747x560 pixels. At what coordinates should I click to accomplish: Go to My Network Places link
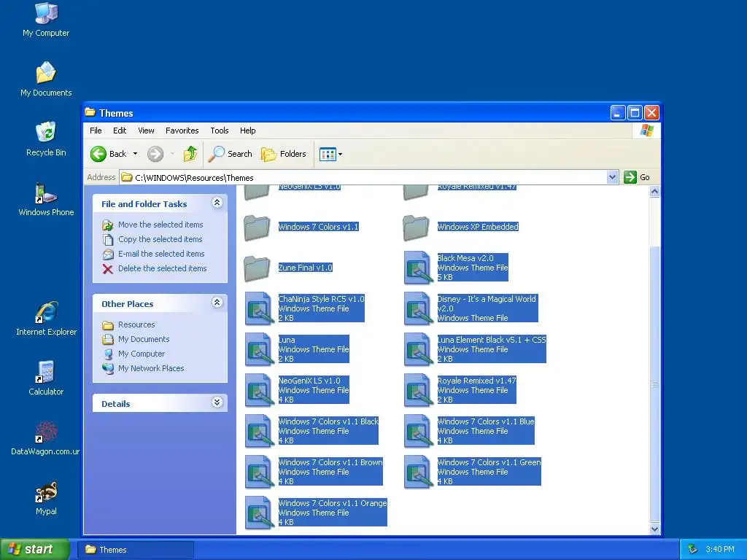click(x=151, y=368)
